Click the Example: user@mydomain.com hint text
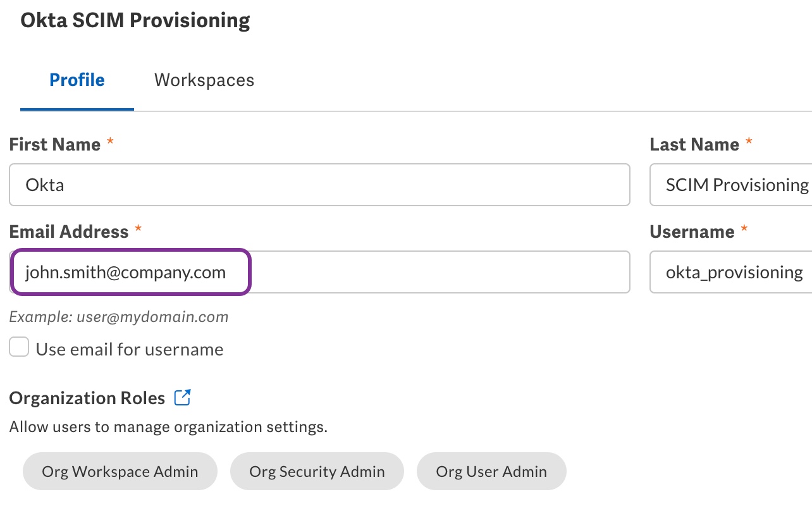812x506 pixels. (x=119, y=316)
